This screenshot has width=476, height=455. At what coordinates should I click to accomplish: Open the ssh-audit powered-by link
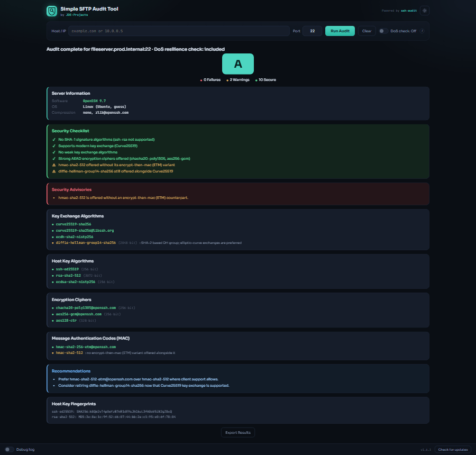pos(409,11)
